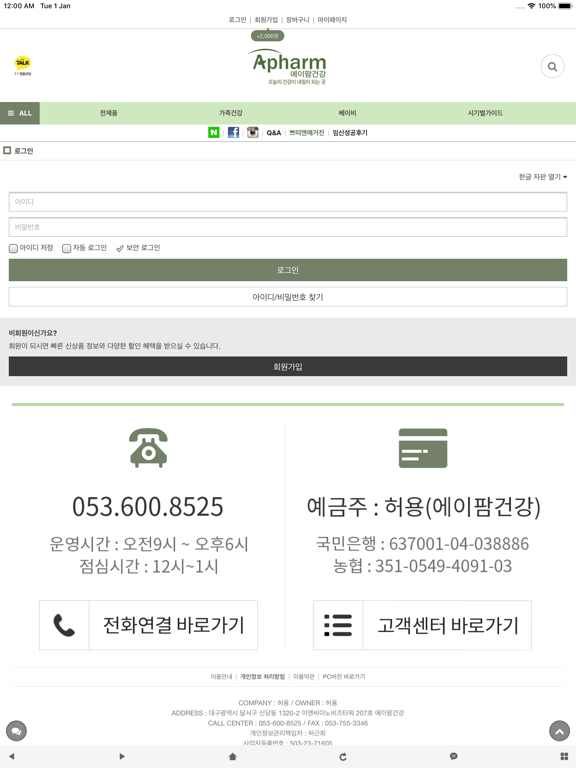The height and width of the screenshot is (768, 576).
Task: Open 마이페이지 link
Action: pos(332,20)
